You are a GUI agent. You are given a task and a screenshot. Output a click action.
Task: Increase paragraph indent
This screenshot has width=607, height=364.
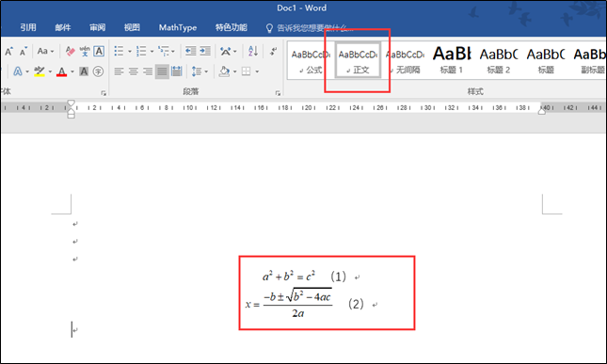tap(205, 51)
